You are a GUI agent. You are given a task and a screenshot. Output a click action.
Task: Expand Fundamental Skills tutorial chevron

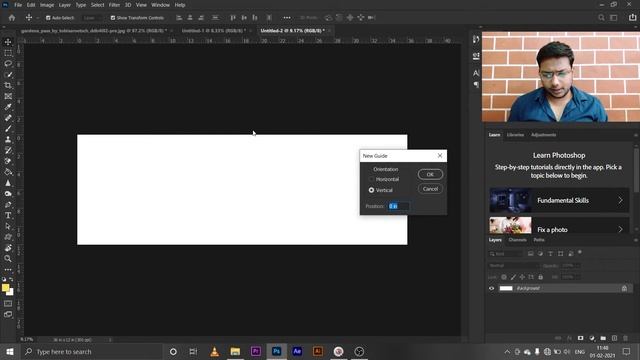[620, 200]
